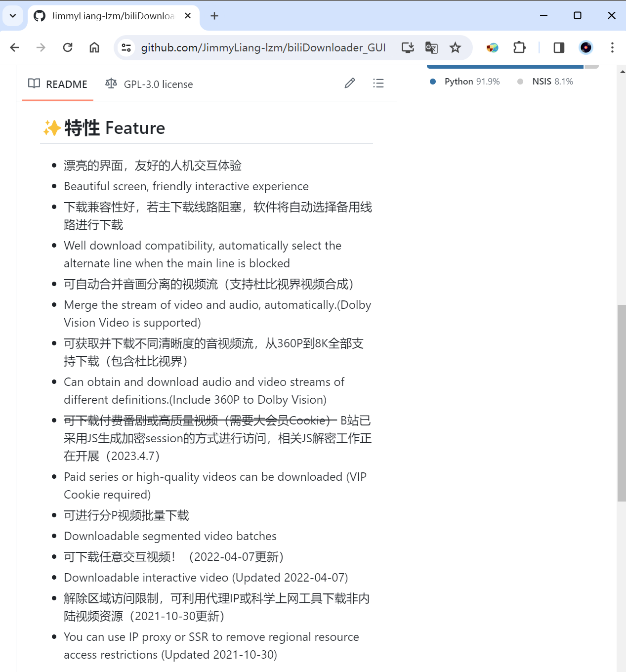Screen dimensions: 626x672
Task: Open the tab search dropdown arrow
Action: 13,16
